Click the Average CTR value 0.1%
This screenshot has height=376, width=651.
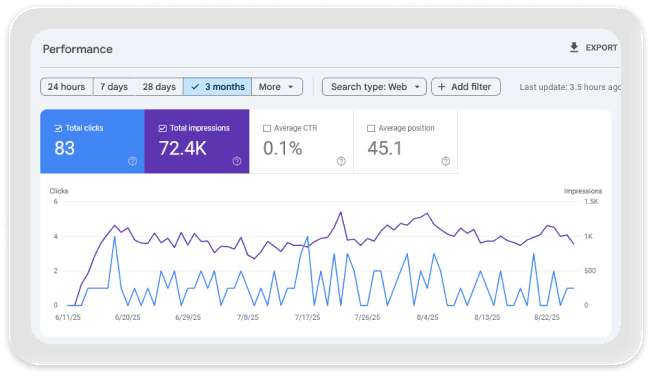(283, 148)
